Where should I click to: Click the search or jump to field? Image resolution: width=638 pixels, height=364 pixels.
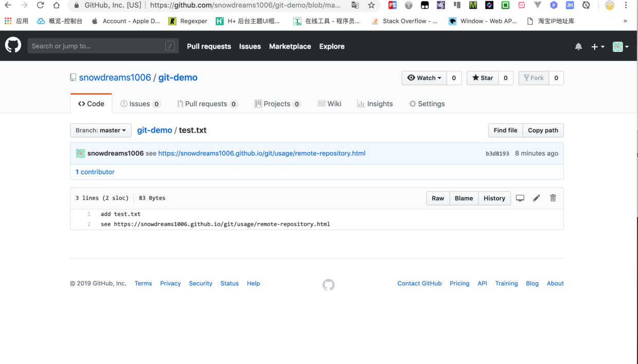(x=103, y=45)
